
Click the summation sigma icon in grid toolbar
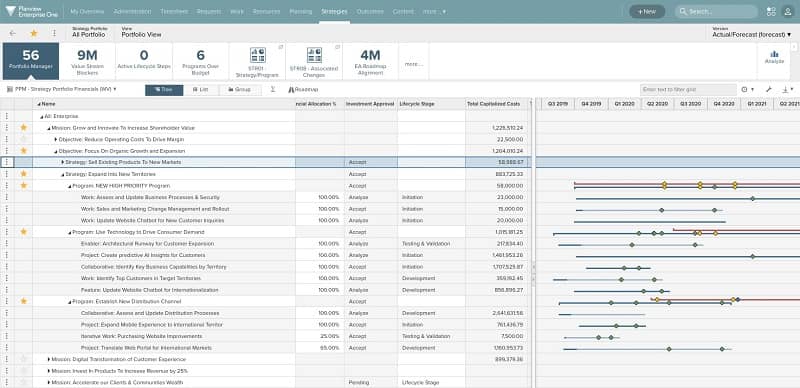coord(273,89)
